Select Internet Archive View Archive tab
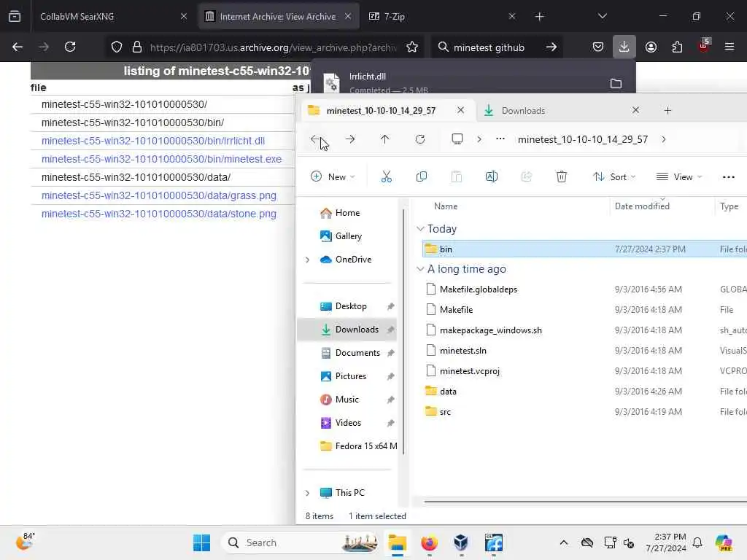This screenshot has width=747, height=560. click(278, 16)
